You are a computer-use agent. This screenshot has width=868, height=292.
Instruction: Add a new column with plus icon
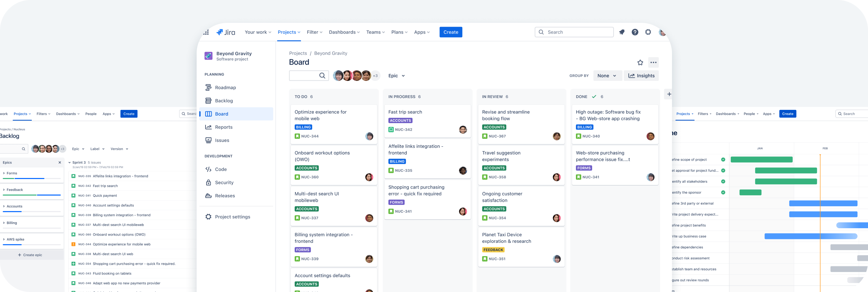[x=668, y=94]
